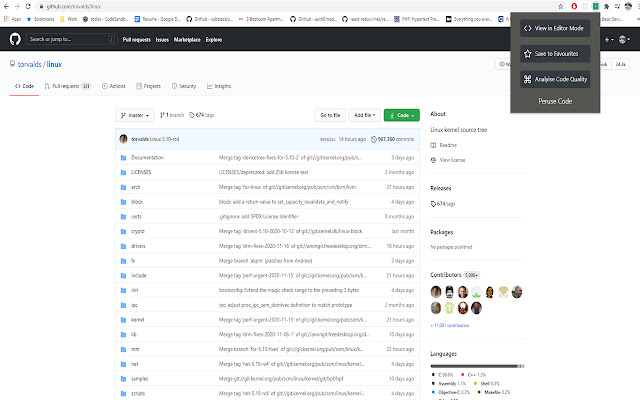This screenshot has width=640, height=400.
Task: Select the repository Pull requests tab
Action: tap(67, 86)
